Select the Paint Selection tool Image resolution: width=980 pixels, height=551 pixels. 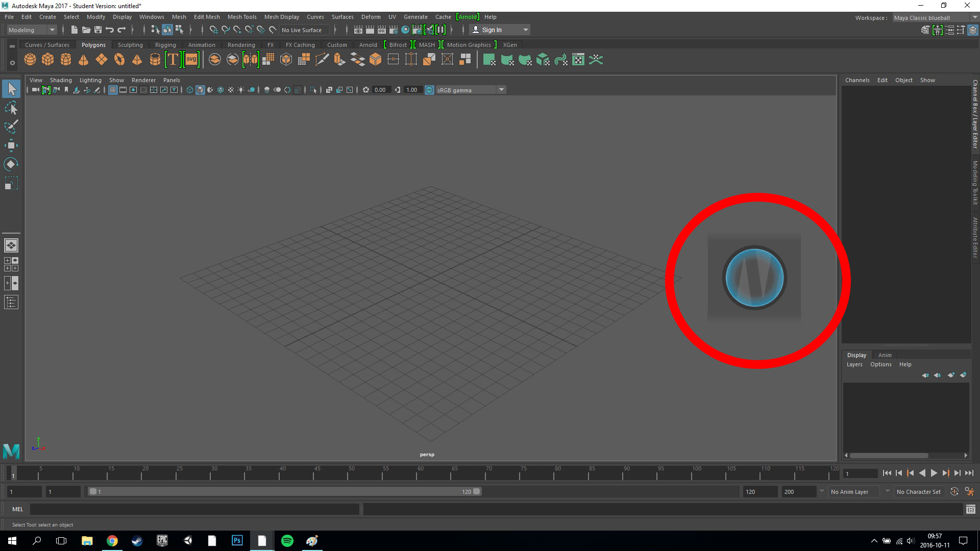click(11, 127)
